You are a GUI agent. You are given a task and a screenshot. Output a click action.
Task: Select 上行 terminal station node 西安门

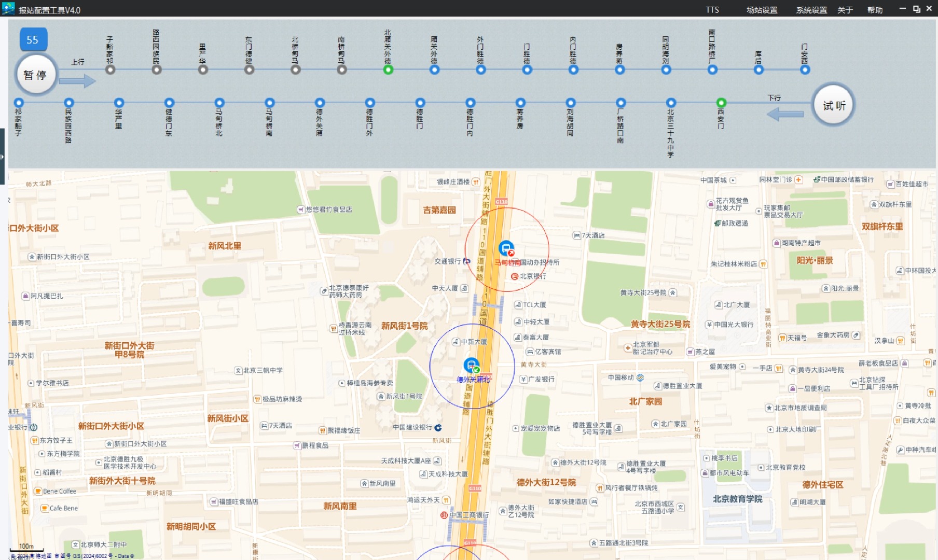coord(805,69)
